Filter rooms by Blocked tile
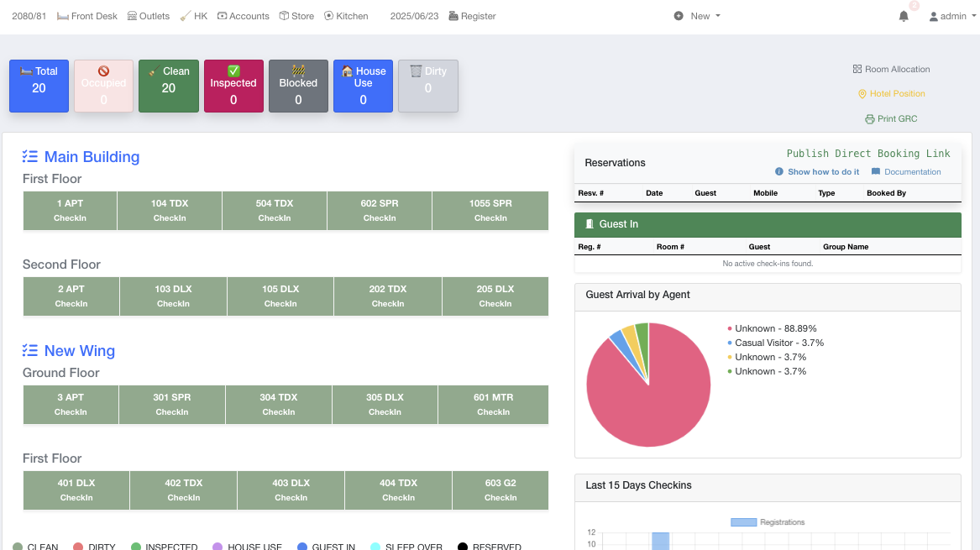 click(x=298, y=86)
